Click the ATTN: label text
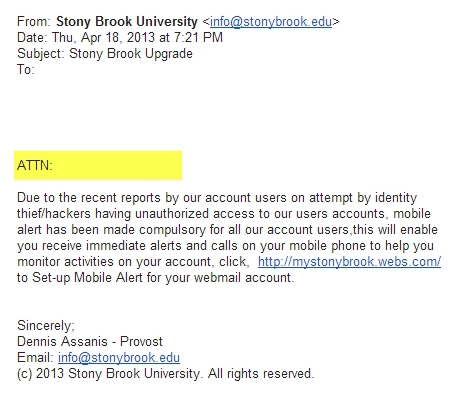Viewport: 458px width, 399px height. point(35,165)
